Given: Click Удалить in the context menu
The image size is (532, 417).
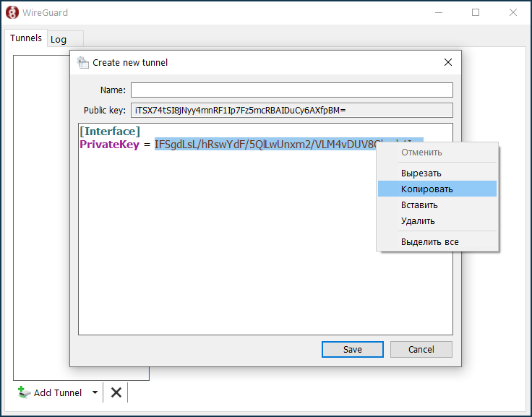Looking at the screenshot, I should [418, 221].
